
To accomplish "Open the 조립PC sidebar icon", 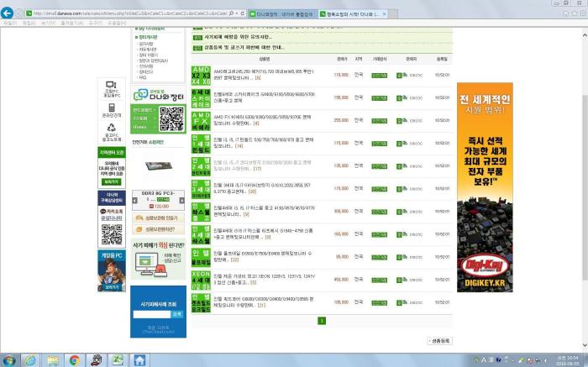I will tap(111, 87).
